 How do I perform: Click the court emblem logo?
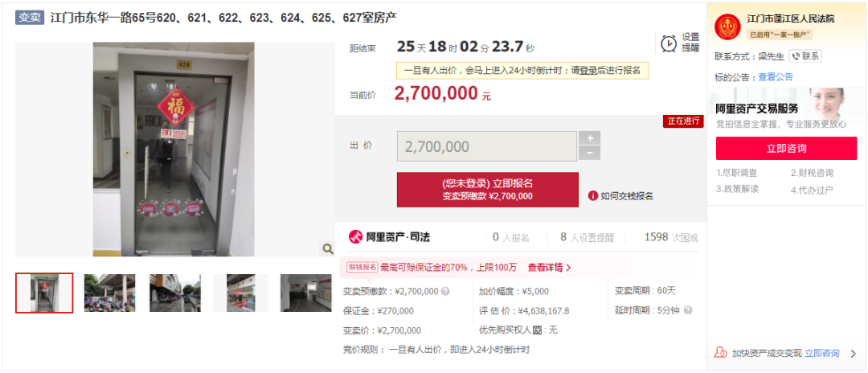click(x=727, y=27)
